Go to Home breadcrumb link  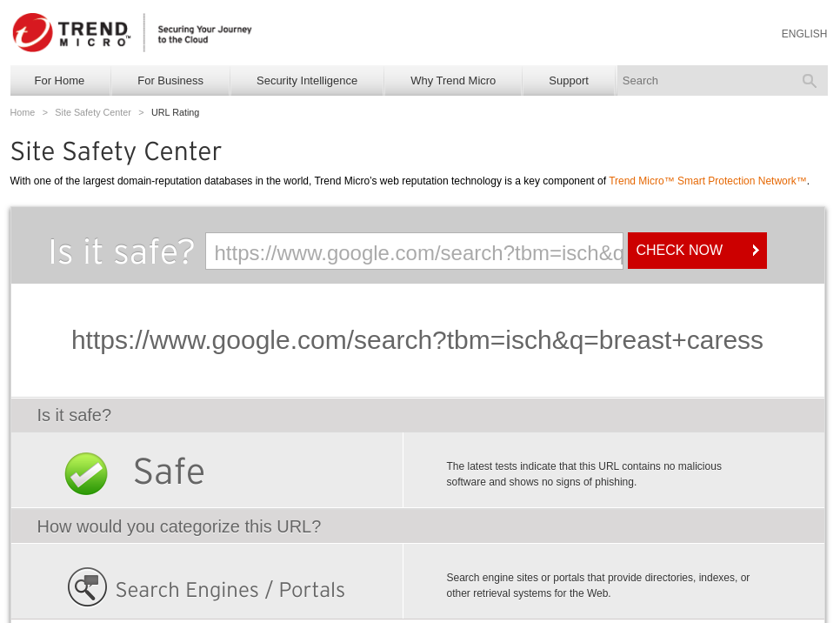click(23, 112)
